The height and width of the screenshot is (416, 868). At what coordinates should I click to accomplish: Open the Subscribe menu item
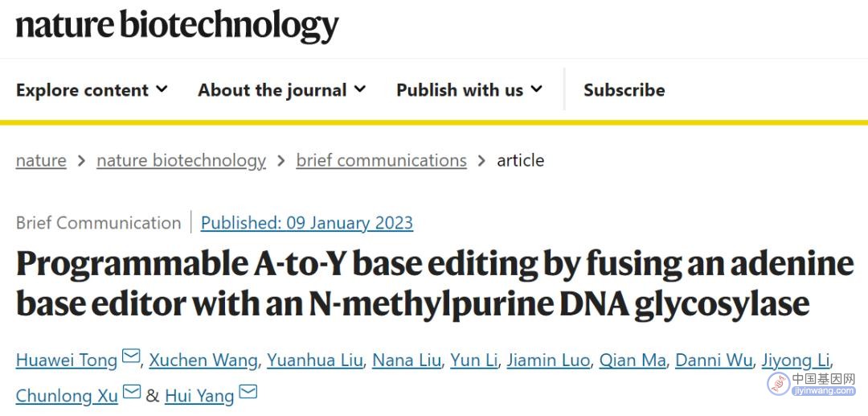[624, 90]
